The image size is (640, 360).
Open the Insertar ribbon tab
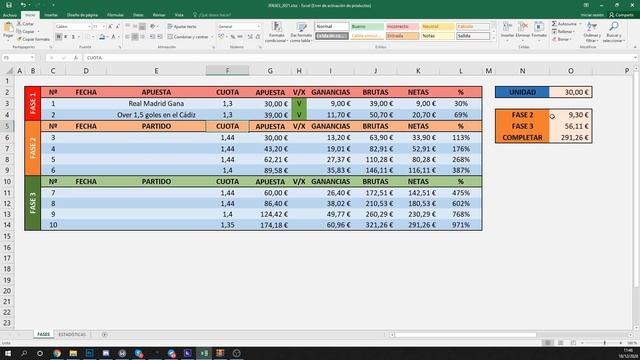pyautogui.click(x=51, y=15)
